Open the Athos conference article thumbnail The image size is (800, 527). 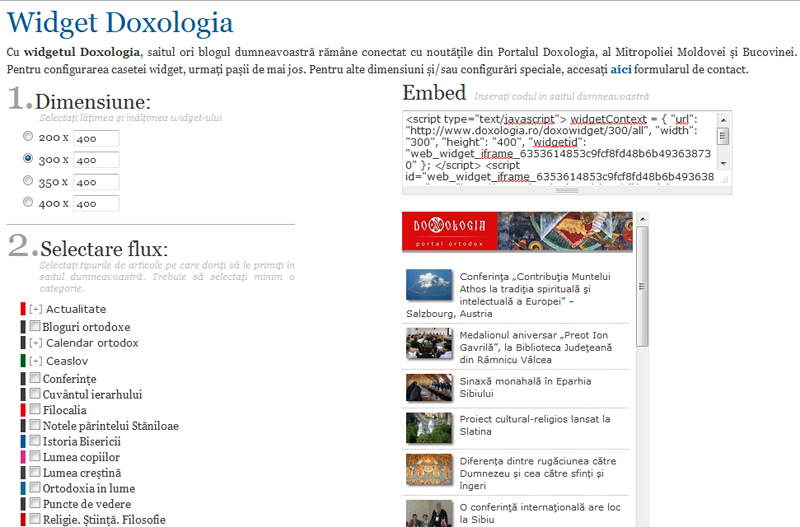click(426, 285)
